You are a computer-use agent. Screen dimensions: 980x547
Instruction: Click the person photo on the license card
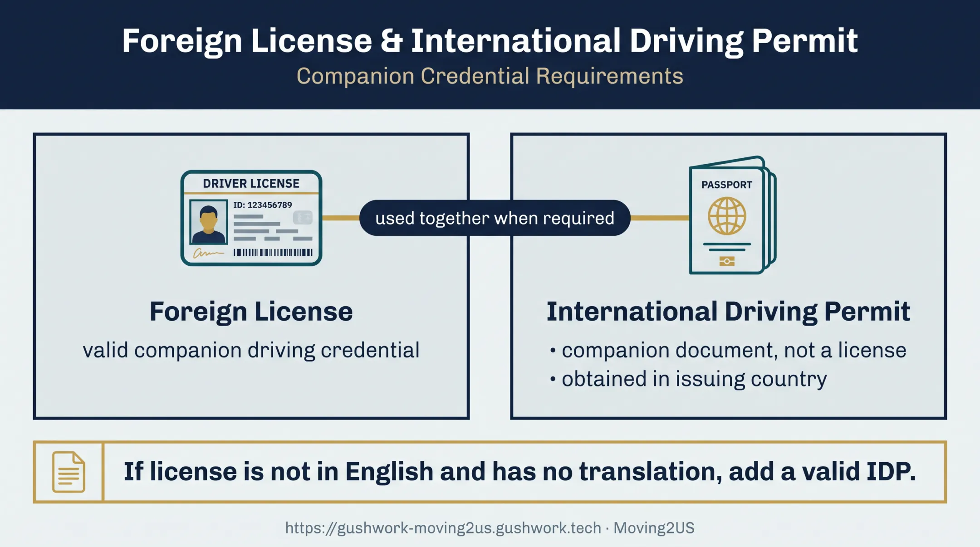pos(208,222)
